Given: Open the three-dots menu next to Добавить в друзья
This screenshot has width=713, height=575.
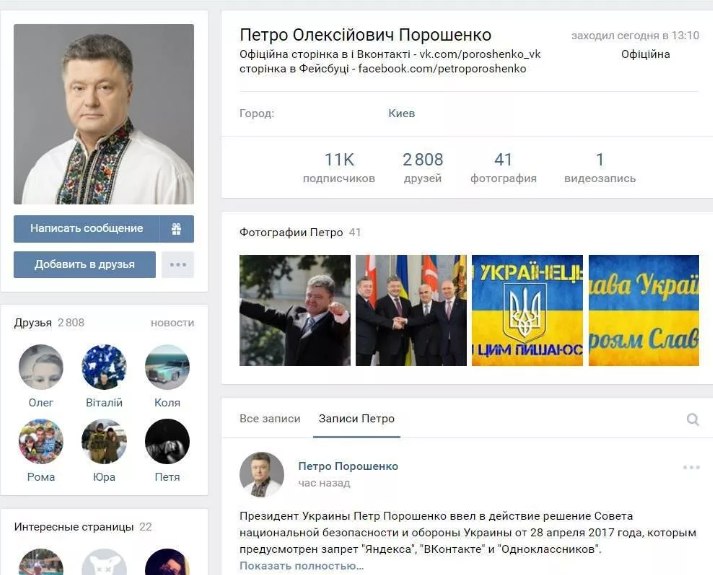Looking at the screenshot, I should point(178,265).
